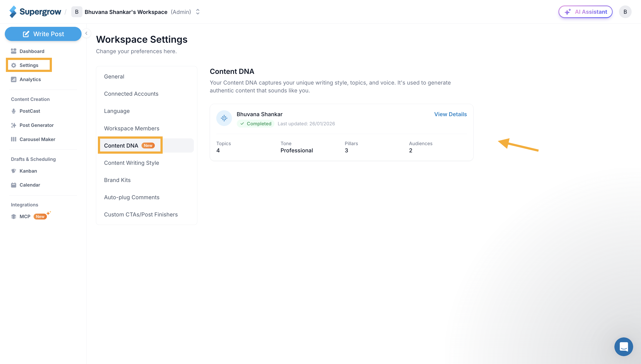This screenshot has height=364, width=641.
Task: Click the Post Generator sparkle icon
Action: [x=14, y=125]
